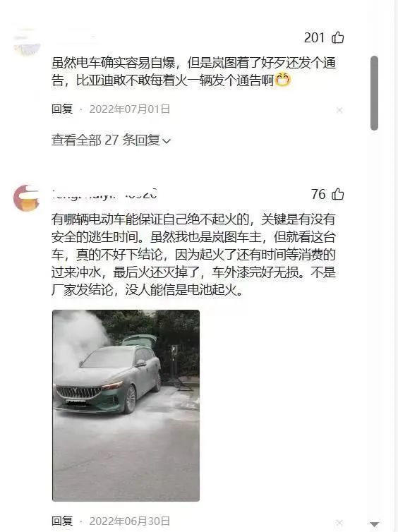Open the second commenter's red-orange avatar
398x532 pixels.
point(27,198)
